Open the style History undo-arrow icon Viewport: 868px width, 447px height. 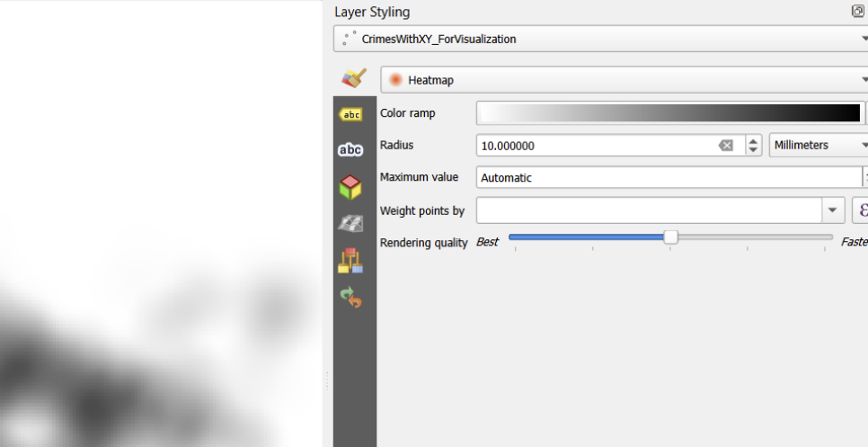pyautogui.click(x=350, y=297)
